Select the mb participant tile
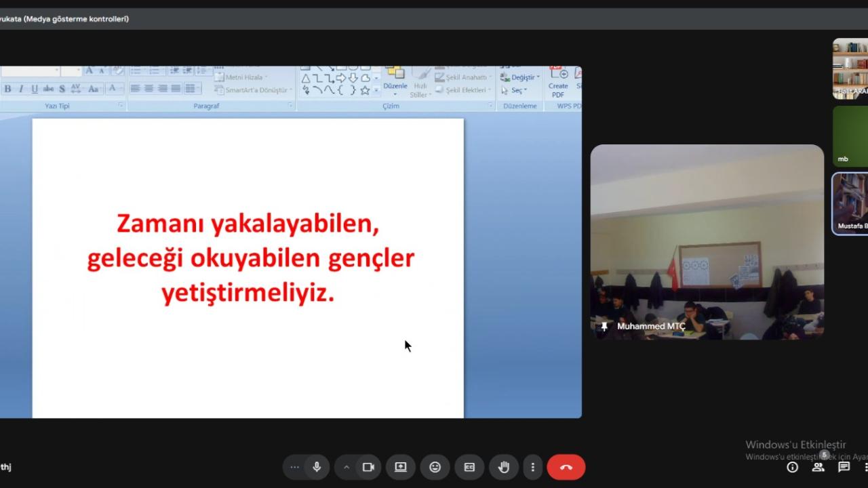 850,136
